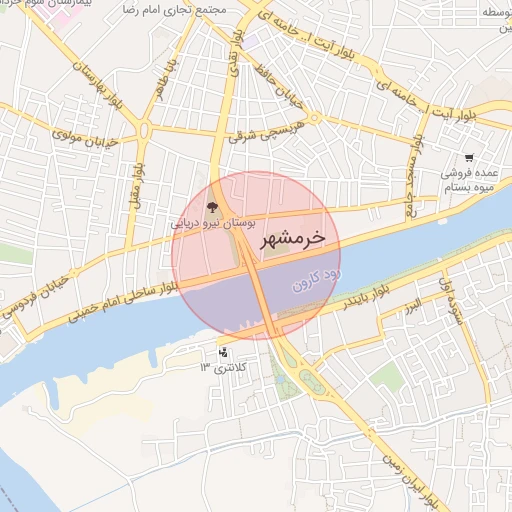This screenshot has width=512, height=512.
Task: Click the خیابان حافظ street label
Action: 279,87
